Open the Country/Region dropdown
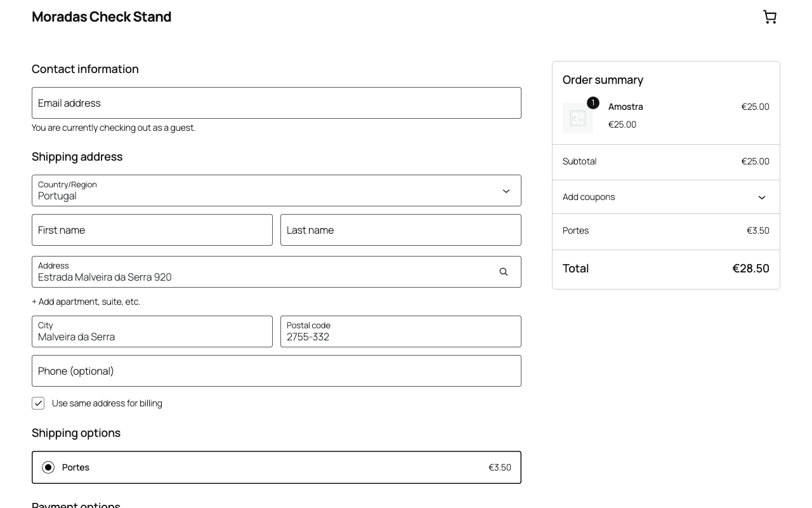The width and height of the screenshot is (812, 508). tap(277, 190)
